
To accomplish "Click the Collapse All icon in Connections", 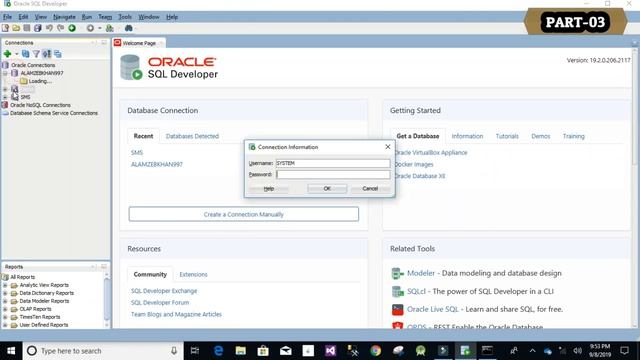I will 58,54.
